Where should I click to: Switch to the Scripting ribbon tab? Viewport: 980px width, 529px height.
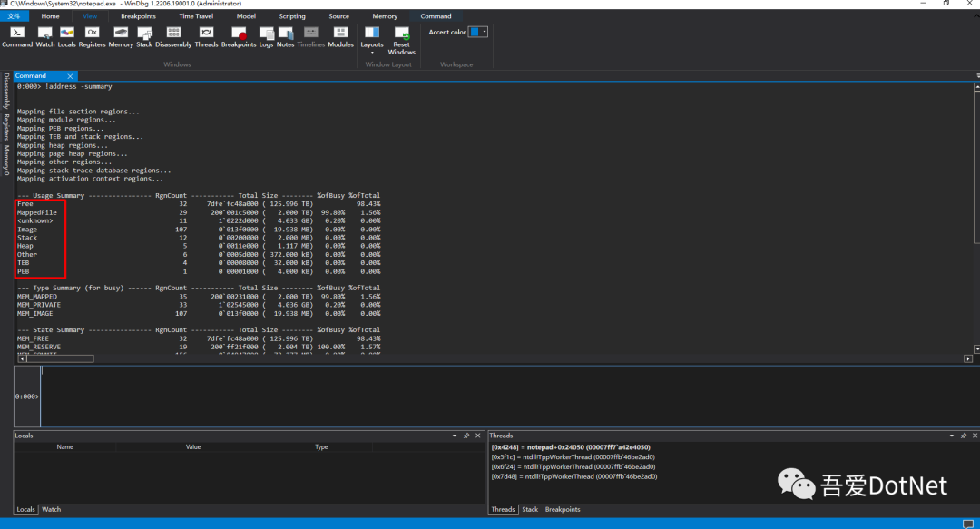click(x=292, y=16)
